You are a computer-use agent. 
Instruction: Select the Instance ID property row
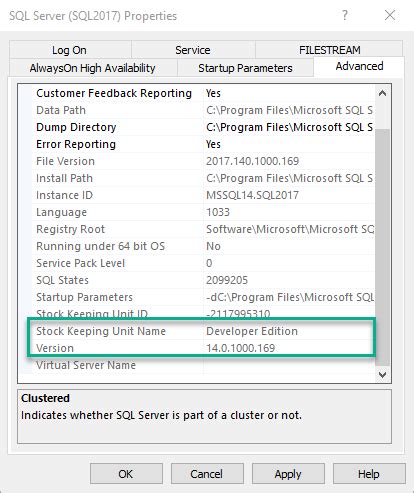[x=203, y=195]
